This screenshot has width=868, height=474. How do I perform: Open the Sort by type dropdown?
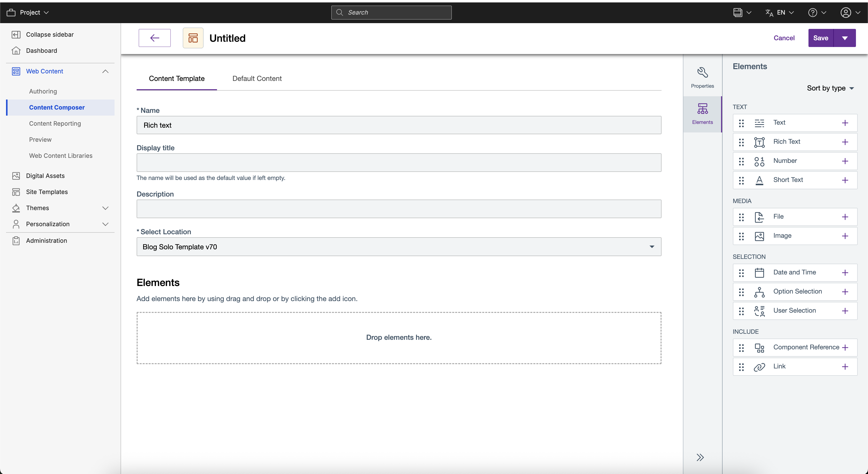(x=830, y=88)
